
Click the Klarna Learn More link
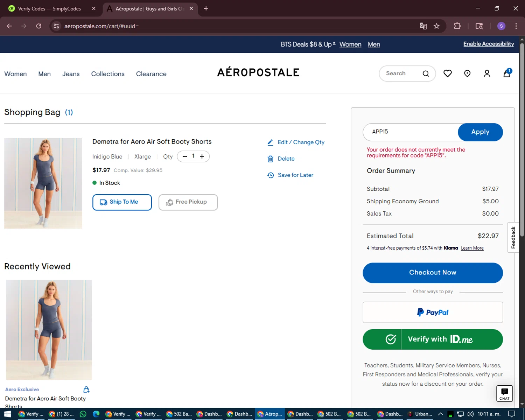click(x=472, y=248)
